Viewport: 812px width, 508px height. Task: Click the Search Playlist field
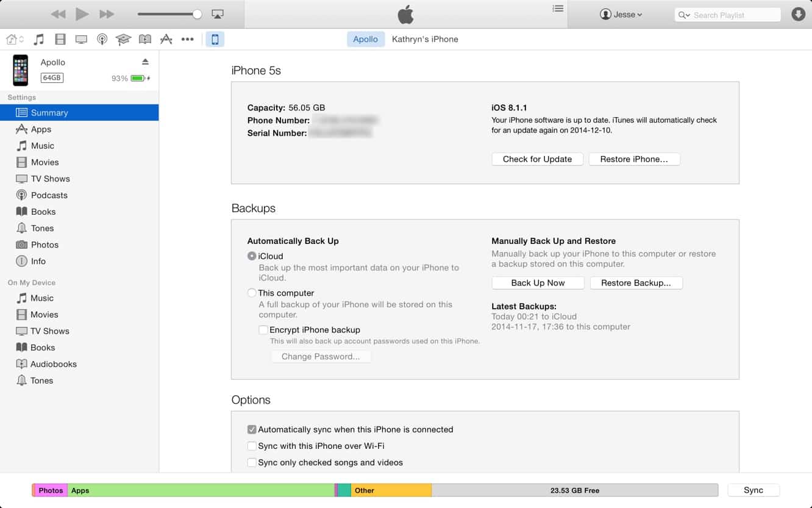click(728, 15)
